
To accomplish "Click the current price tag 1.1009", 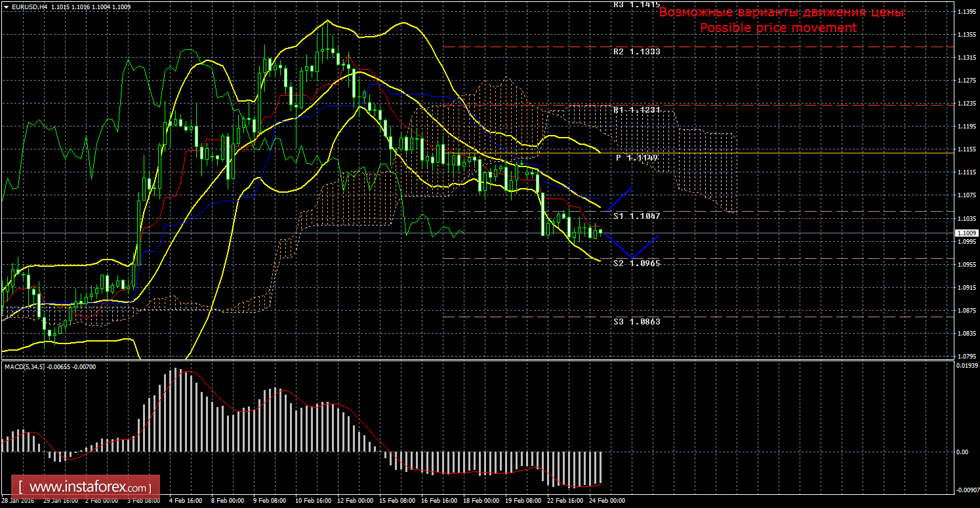I will 966,233.
